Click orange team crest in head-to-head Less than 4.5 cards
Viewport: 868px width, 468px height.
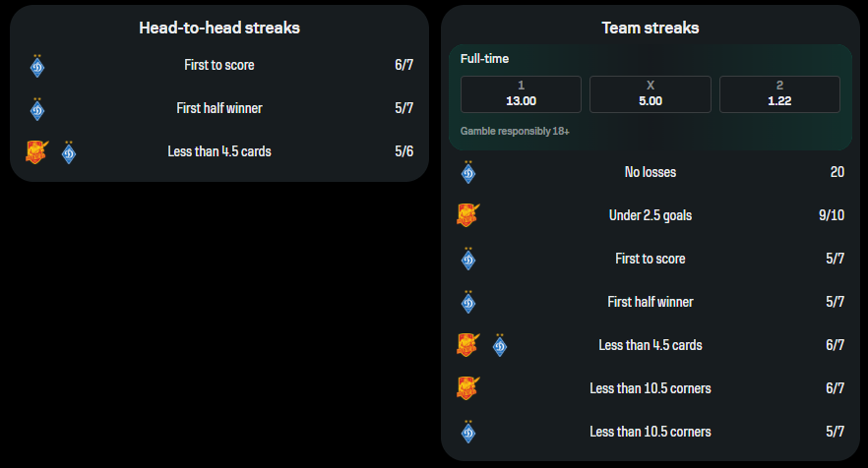36,151
